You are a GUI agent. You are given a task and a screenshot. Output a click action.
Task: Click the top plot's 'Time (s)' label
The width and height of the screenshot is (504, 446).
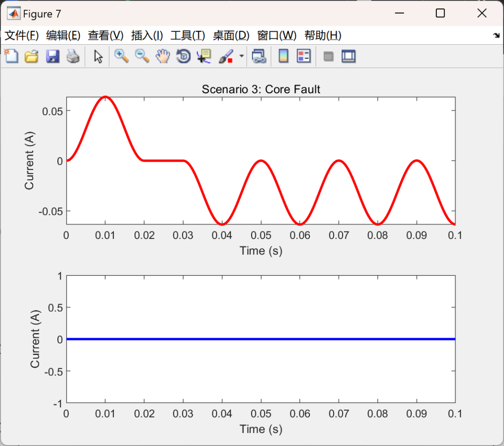click(261, 251)
